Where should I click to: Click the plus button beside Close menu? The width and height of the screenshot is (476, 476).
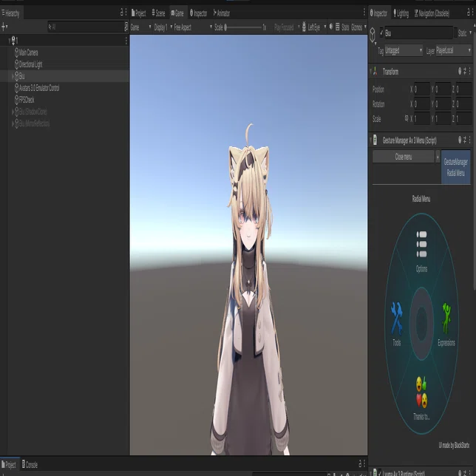[x=438, y=157]
